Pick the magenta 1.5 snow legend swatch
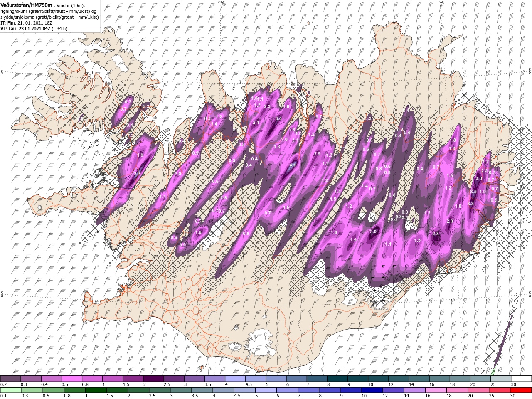Viewport: 532px width, 399px height. [133, 379]
